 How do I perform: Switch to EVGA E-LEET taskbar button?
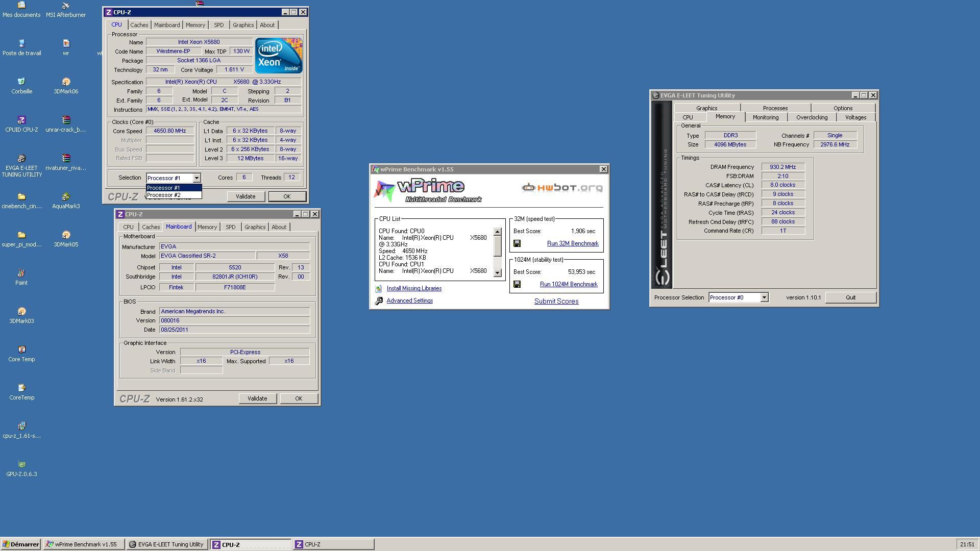tap(167, 544)
